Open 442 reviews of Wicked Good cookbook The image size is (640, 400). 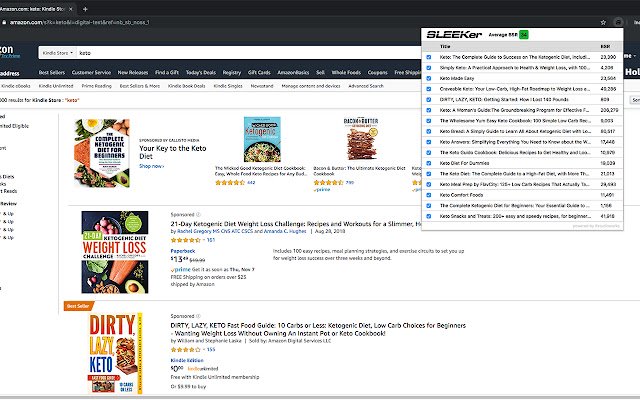[251, 183]
